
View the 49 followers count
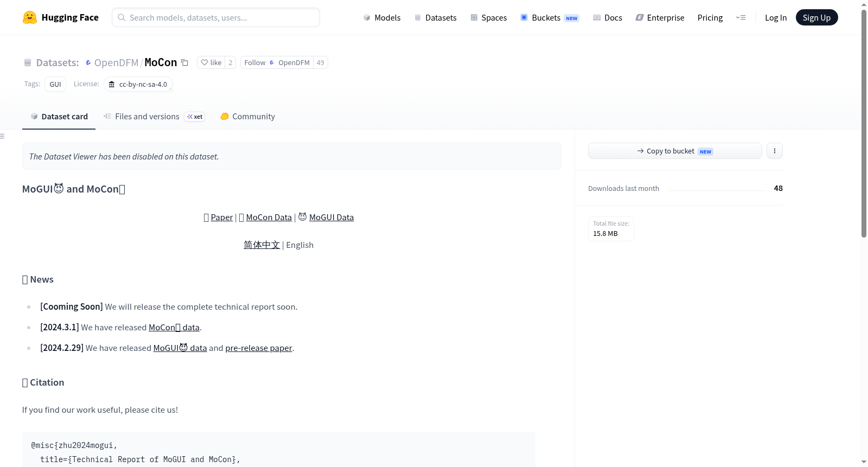(321, 62)
